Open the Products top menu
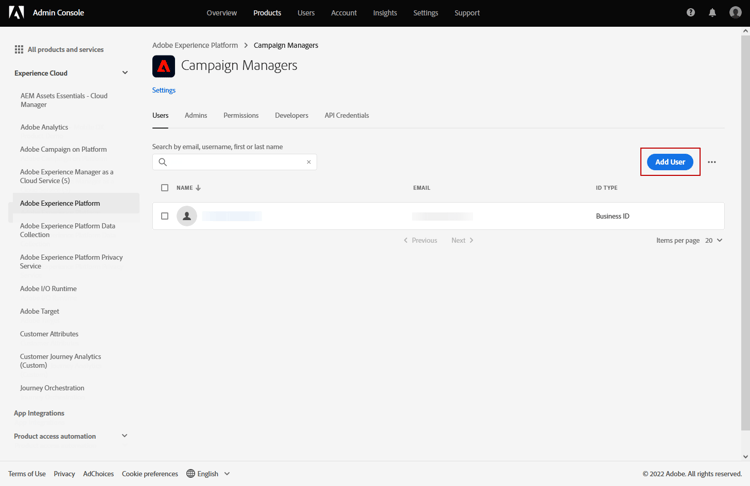Image resolution: width=750 pixels, height=486 pixels. pos(267,13)
